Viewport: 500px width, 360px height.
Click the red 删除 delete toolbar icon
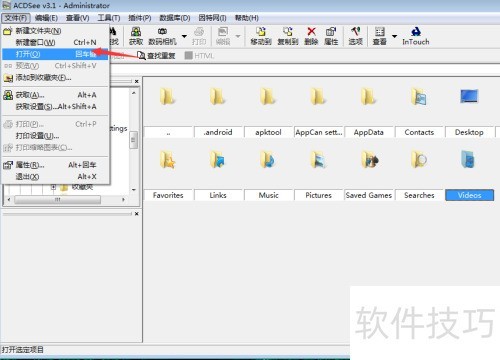(311, 36)
